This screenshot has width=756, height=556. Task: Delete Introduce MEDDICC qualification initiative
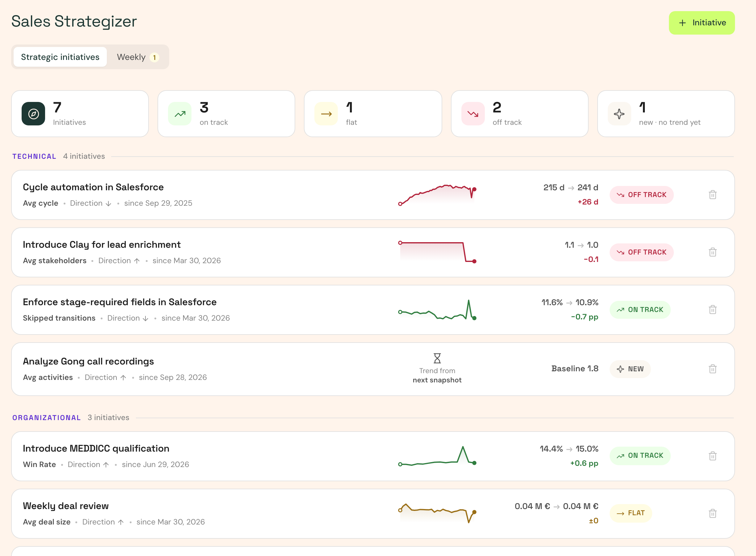[x=712, y=456]
